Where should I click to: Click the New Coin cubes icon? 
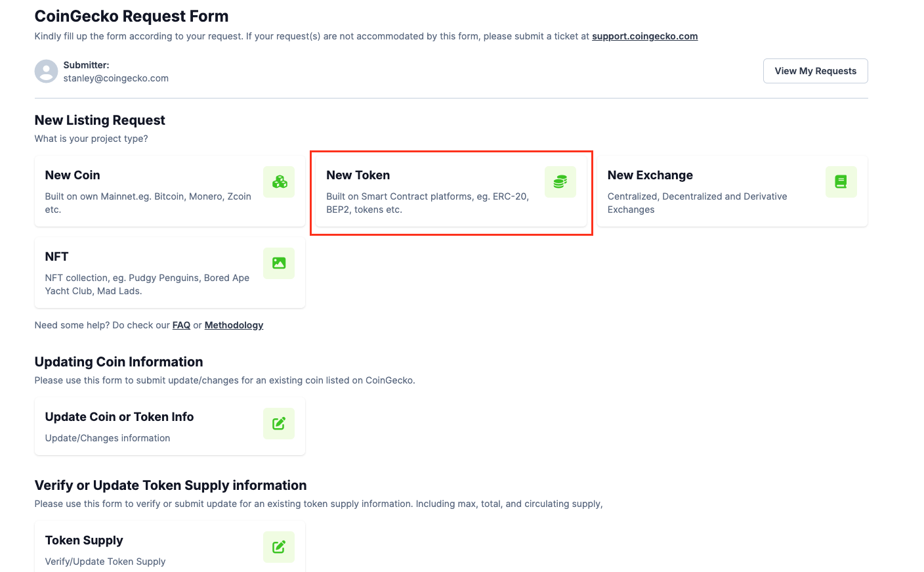(x=279, y=182)
